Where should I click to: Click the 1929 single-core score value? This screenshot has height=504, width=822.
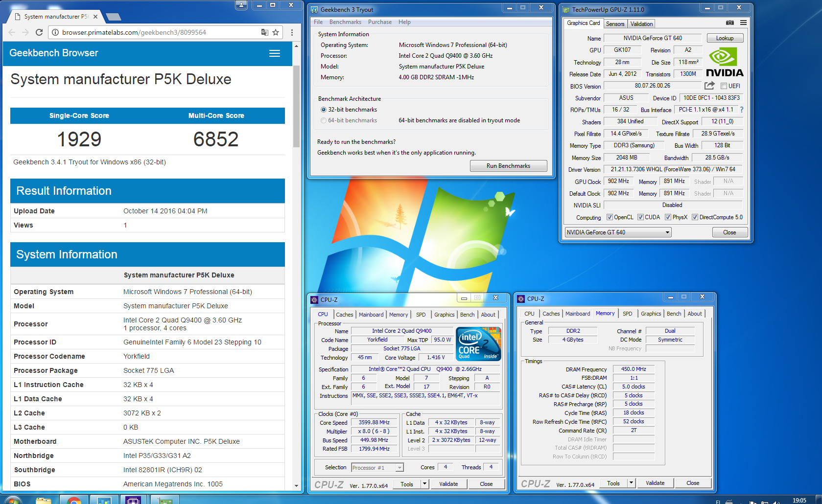click(x=79, y=139)
